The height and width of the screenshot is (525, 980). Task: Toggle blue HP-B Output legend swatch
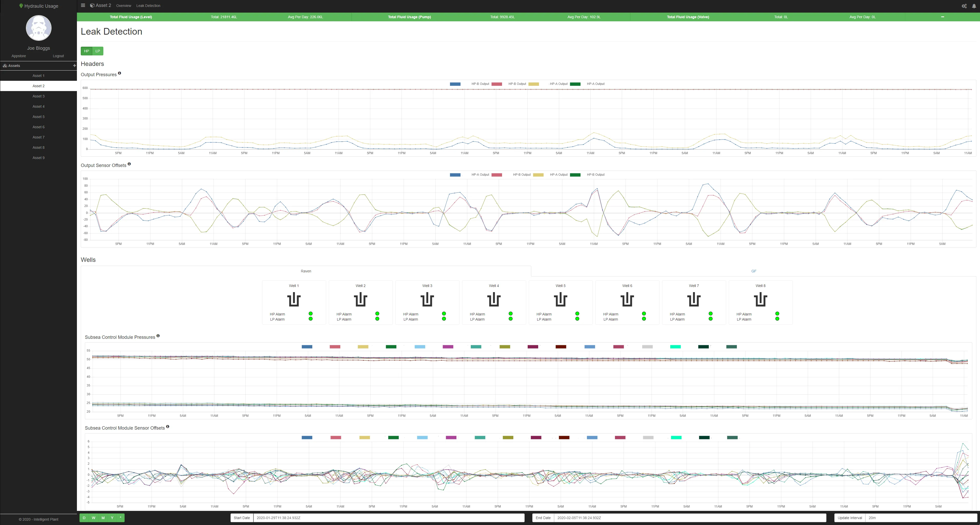(x=455, y=84)
